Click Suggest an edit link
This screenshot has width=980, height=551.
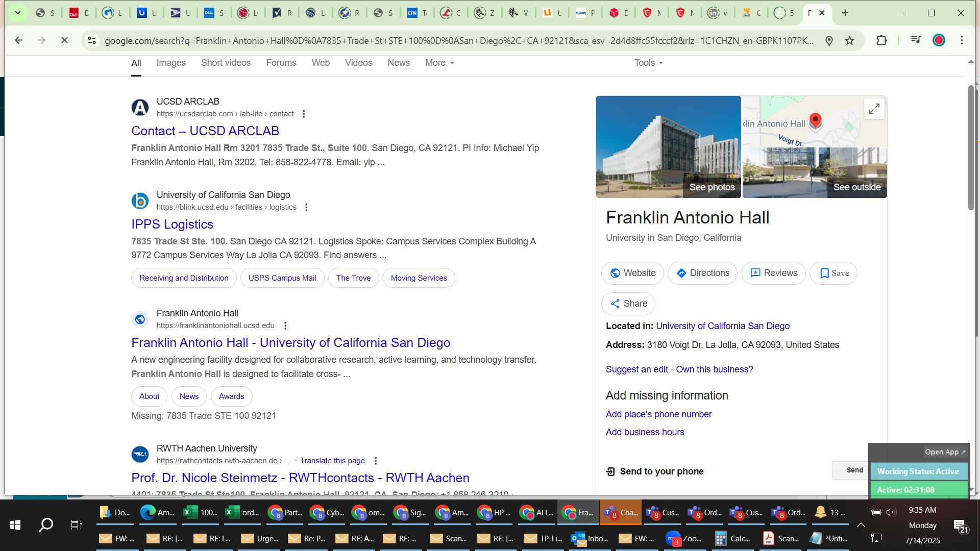(636, 369)
